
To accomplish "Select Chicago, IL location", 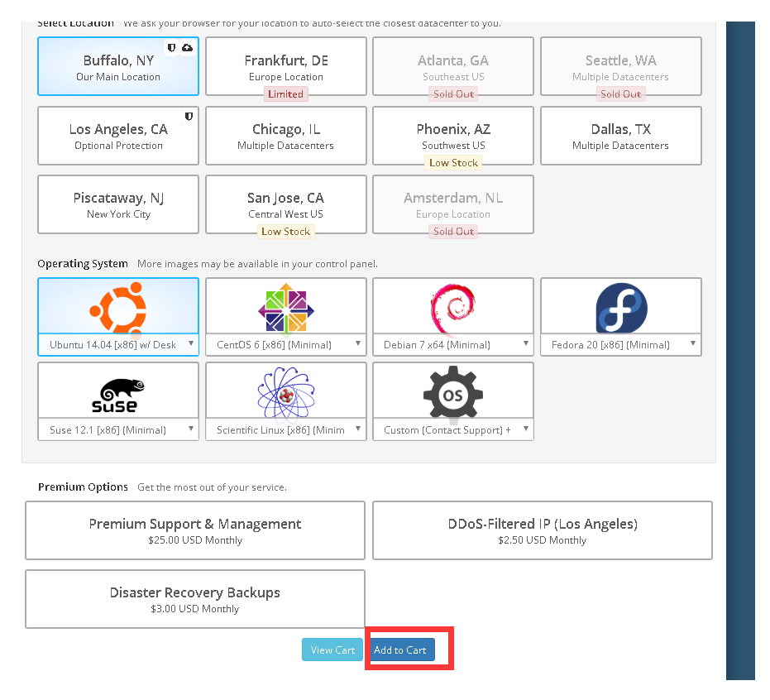I will tap(286, 136).
